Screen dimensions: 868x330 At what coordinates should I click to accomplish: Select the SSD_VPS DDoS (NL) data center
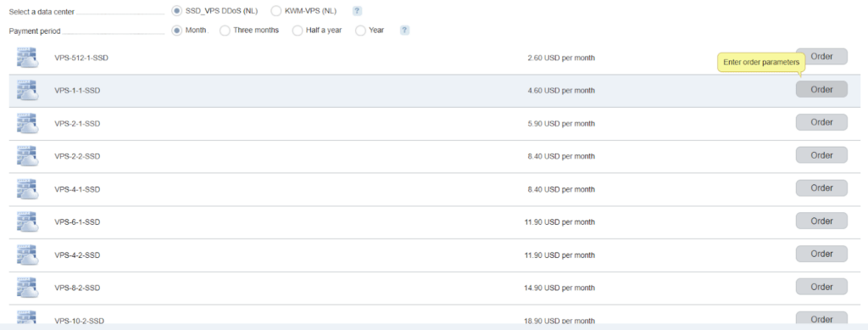click(176, 11)
